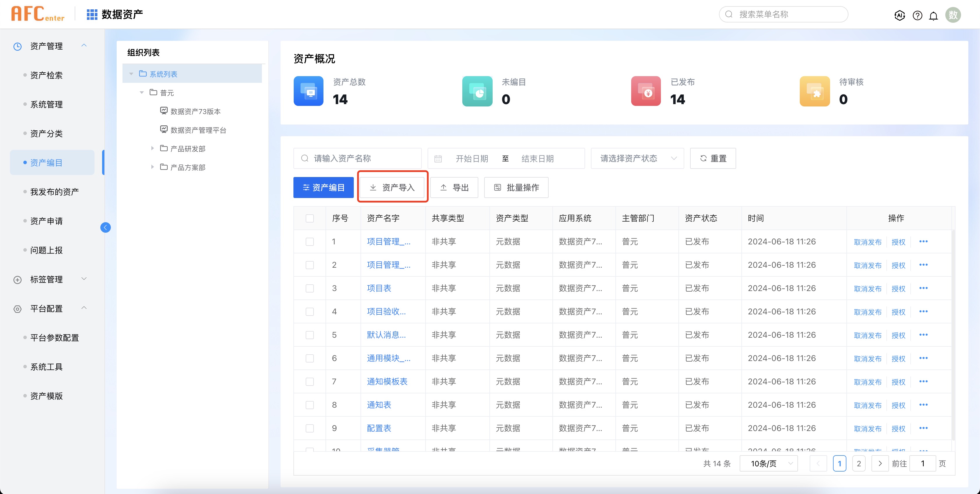Click the 导出 button
Viewport: 980px width, 494px height.
(454, 187)
